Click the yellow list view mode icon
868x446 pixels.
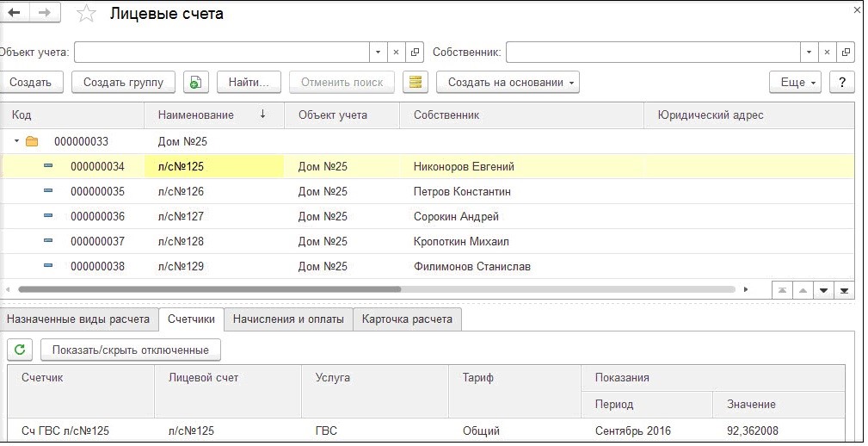click(x=416, y=82)
